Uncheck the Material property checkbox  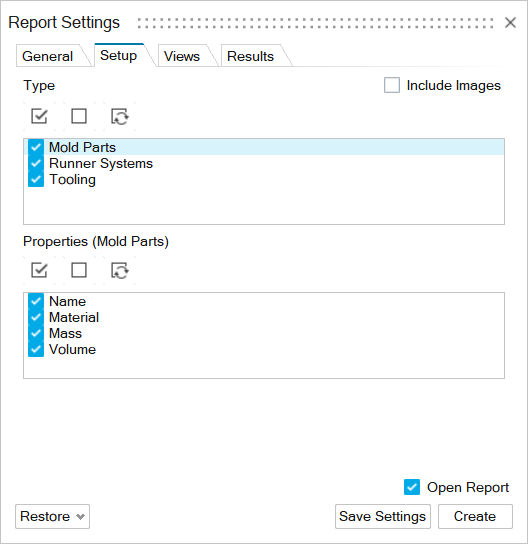click(x=36, y=317)
